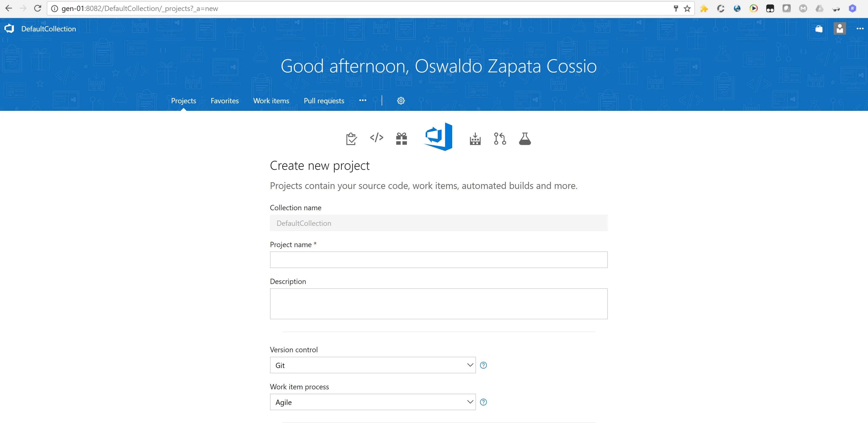This screenshot has height=423, width=868.
Task: Switch to the Favorites tab
Action: (x=224, y=101)
